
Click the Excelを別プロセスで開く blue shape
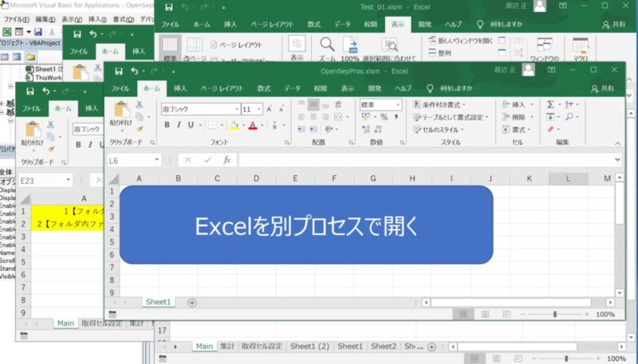(306, 225)
